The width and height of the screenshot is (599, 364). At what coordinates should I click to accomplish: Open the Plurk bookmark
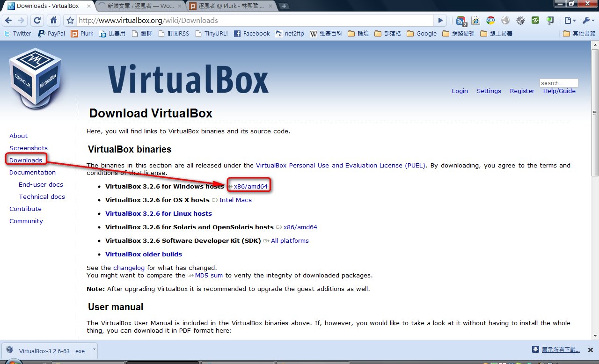[82, 34]
